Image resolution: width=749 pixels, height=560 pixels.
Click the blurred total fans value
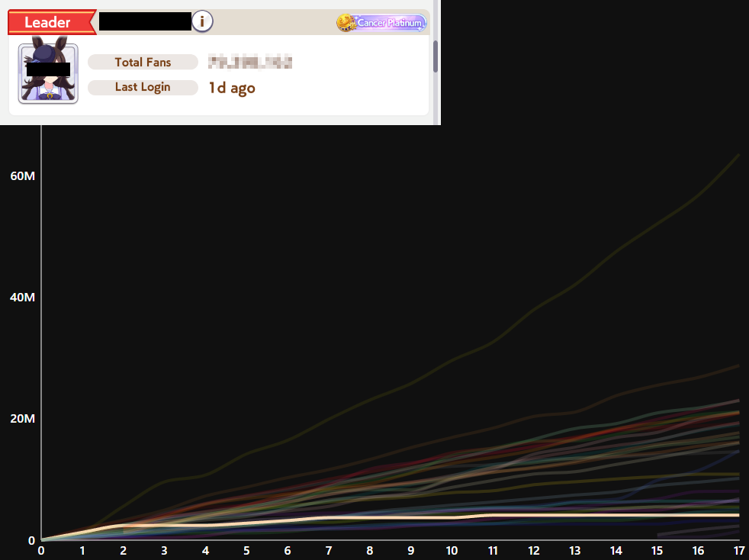pos(250,62)
